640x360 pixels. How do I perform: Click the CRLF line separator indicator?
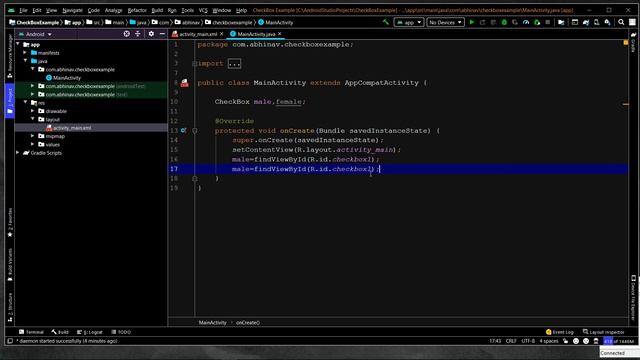511,341
